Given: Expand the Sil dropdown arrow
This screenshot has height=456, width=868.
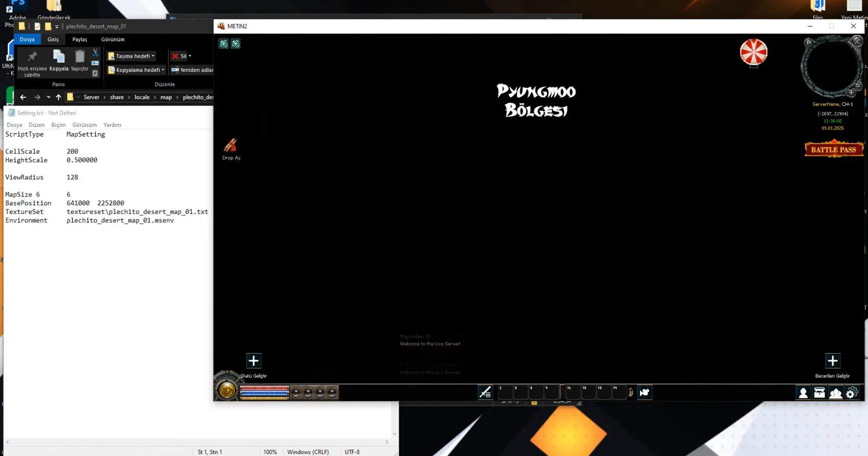Looking at the screenshot, I should [x=190, y=56].
